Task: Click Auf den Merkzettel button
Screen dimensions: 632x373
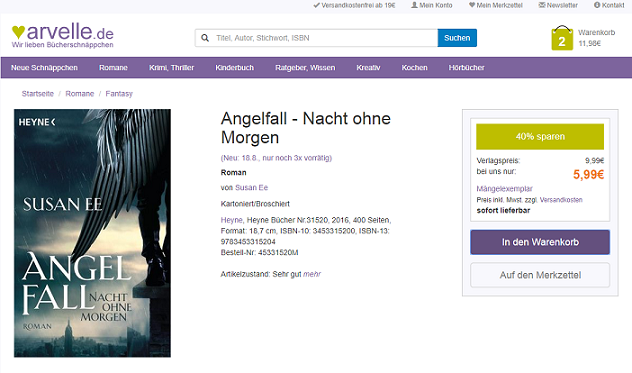Action: point(540,275)
